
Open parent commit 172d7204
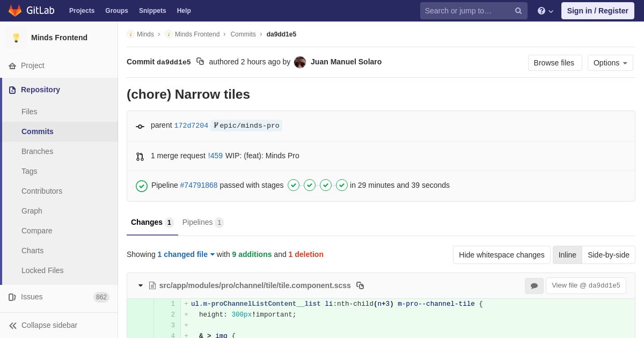pos(191,126)
